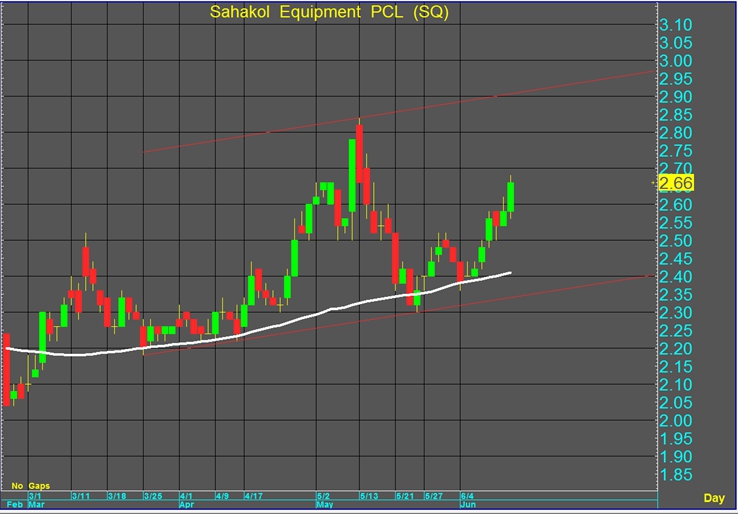The width and height of the screenshot is (738, 514).
Task: Click the 4/1 date marker
Action: coord(186,496)
